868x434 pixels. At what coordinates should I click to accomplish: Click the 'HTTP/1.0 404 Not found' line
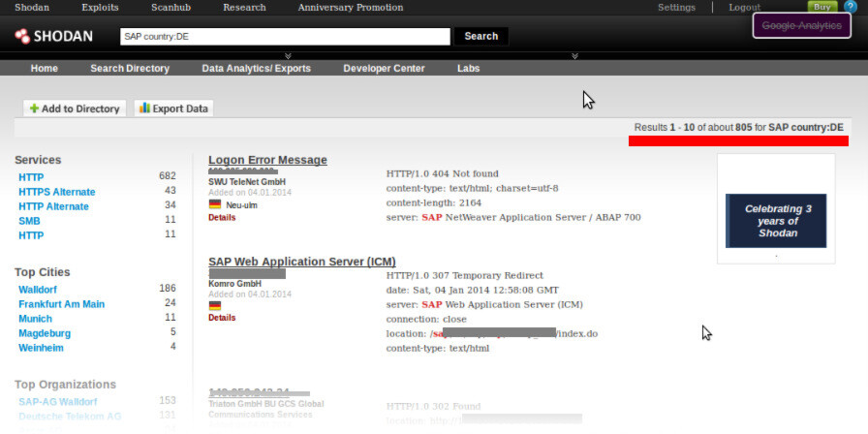(x=443, y=173)
